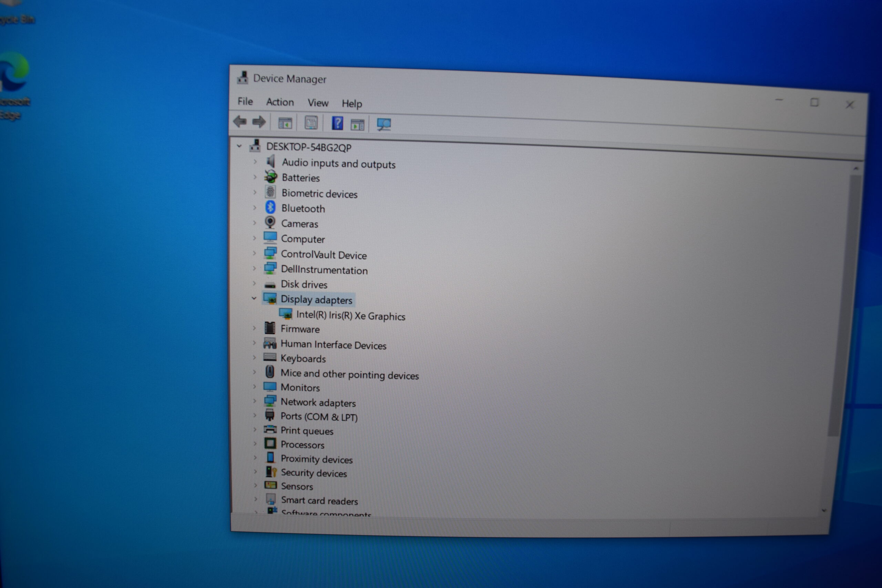Viewport: 882px width, 588px height.
Task: Click the Device Manager title bar icon
Action: [243, 77]
